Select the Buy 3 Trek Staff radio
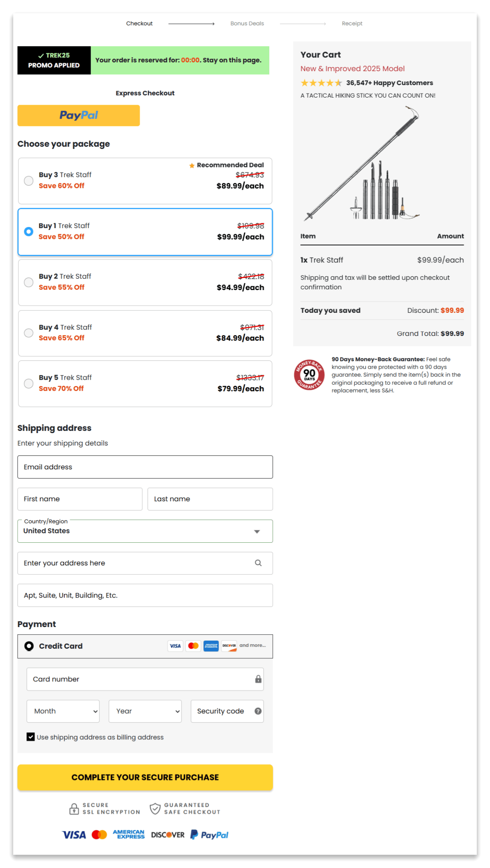Screen dimensions: 490x868 pos(29,181)
